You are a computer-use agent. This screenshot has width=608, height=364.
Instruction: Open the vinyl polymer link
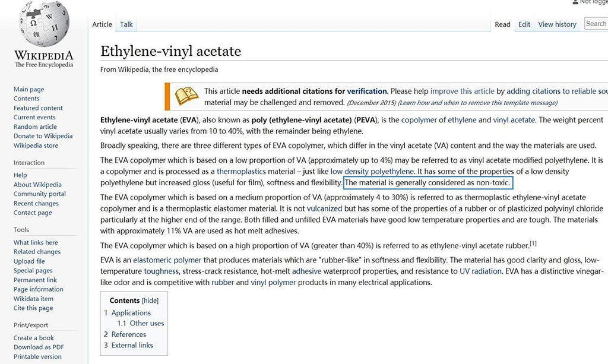point(273,283)
